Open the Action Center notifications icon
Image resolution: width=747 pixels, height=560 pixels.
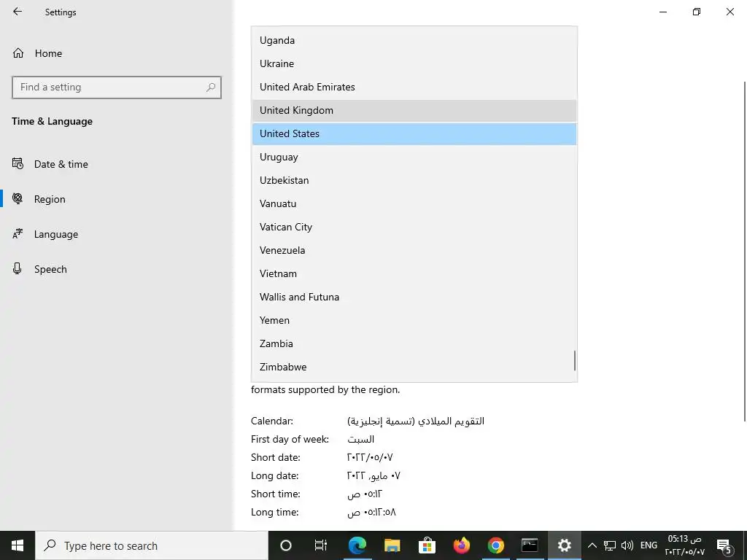pyautogui.click(x=724, y=545)
